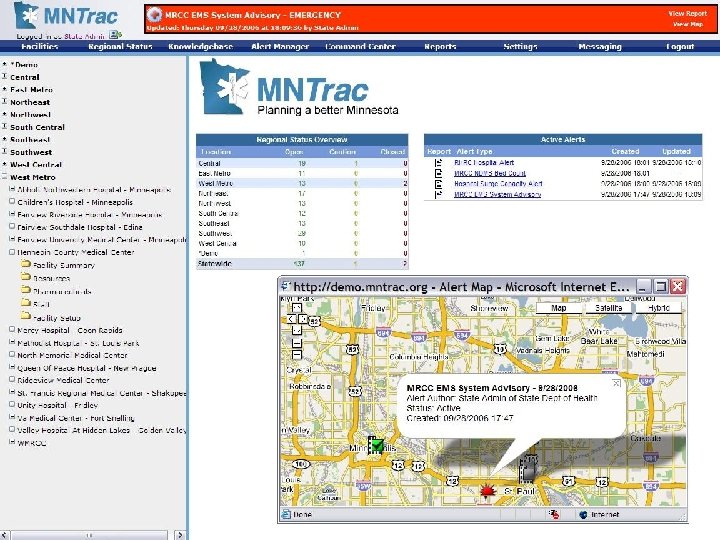720x540 pixels.
Task: Switch alert map to Satellite view
Action: [608, 308]
